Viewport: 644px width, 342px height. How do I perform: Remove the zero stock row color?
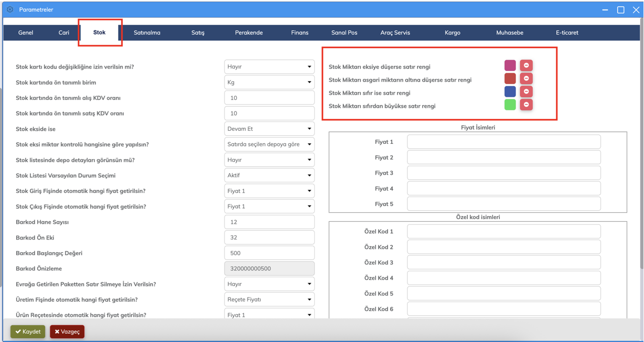pos(526,92)
